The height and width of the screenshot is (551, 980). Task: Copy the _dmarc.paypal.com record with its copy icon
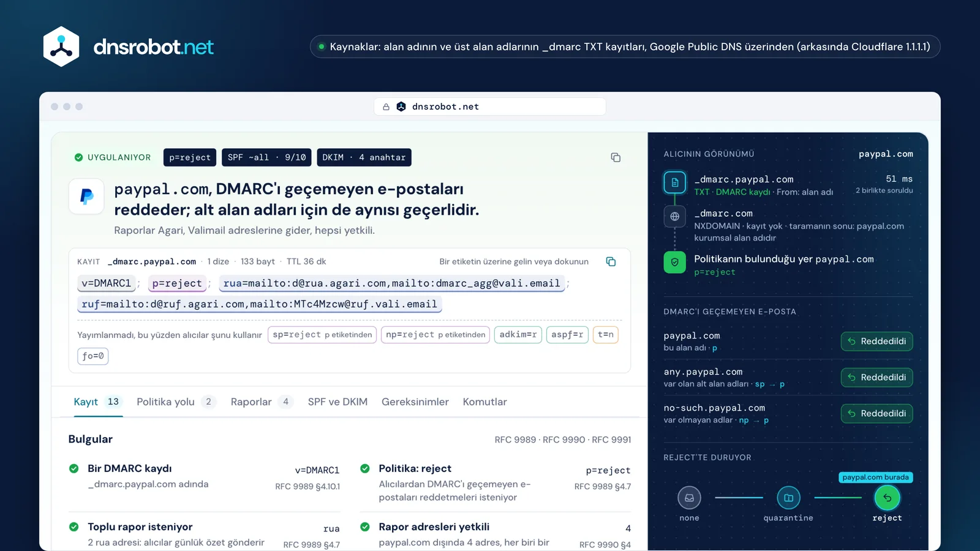pos(611,261)
